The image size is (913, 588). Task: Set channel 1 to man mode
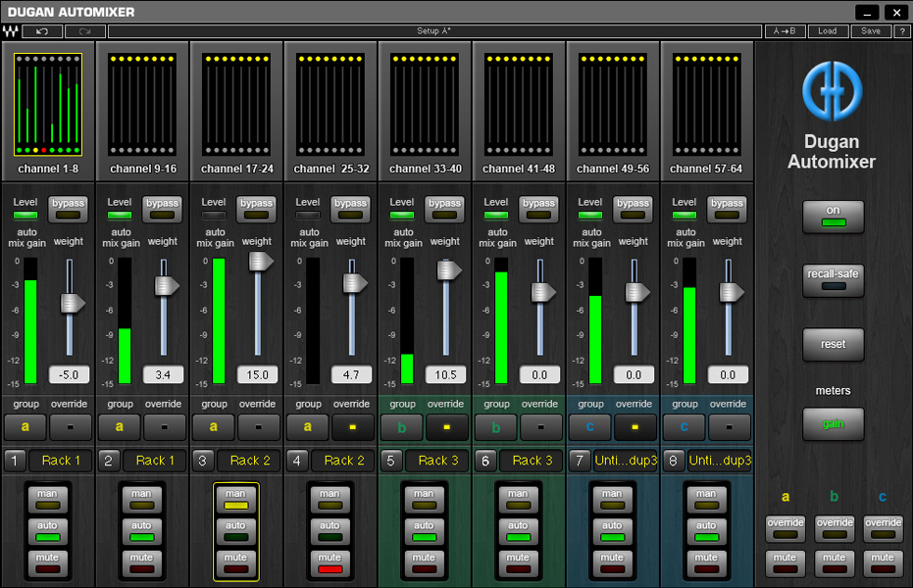[48, 500]
